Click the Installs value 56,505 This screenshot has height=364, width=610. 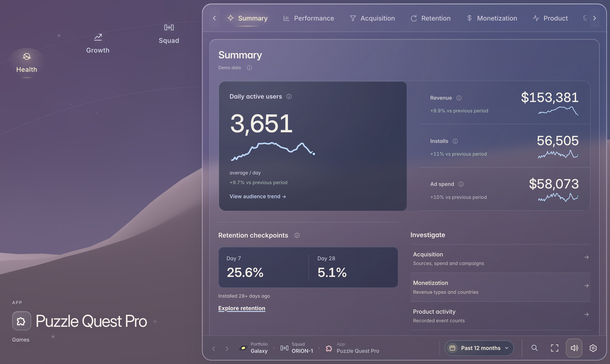coord(557,141)
